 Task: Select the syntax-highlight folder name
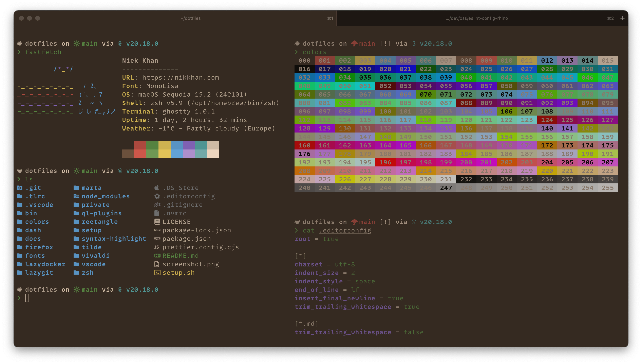pos(114,239)
